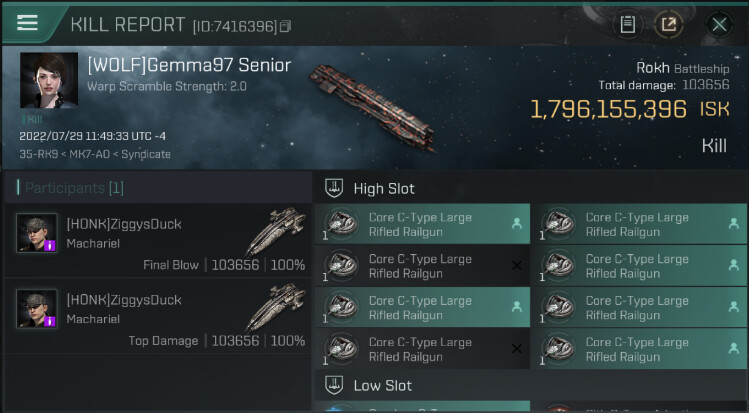The height and width of the screenshot is (413, 749).
Task: Toggle person icon on first left railgun row
Action: (516, 224)
